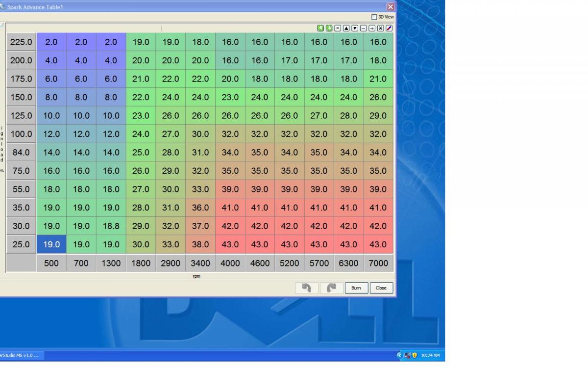Click the Close button
This screenshot has height=368, width=588.
(381, 288)
